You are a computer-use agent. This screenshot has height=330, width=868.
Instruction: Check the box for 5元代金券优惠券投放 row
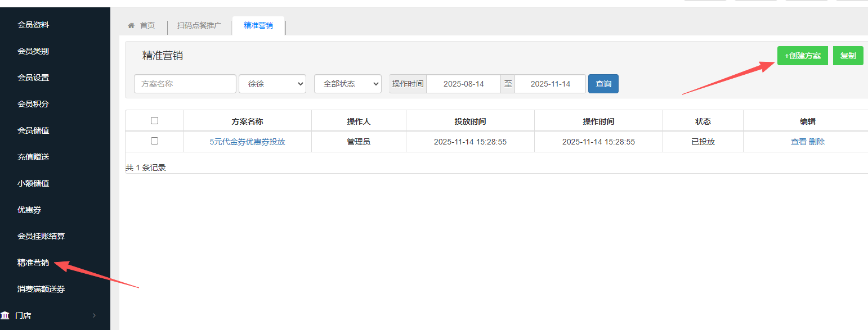coord(155,141)
